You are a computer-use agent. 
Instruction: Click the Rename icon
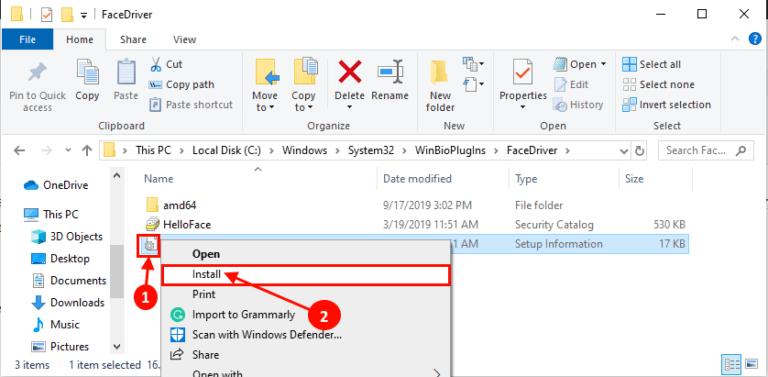pyautogui.click(x=390, y=72)
